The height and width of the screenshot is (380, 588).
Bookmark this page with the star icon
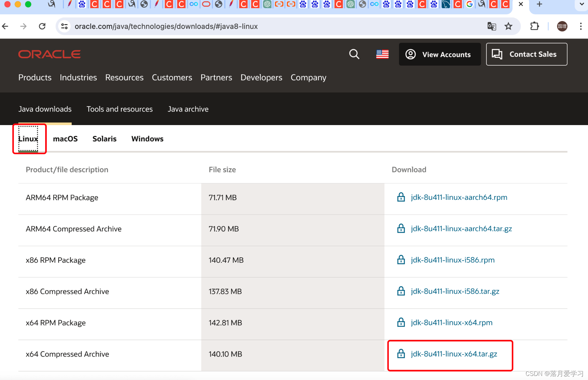point(508,26)
